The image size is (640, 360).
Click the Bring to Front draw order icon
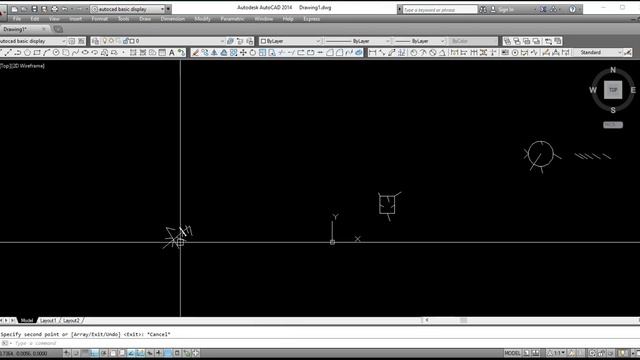click(x=507, y=41)
